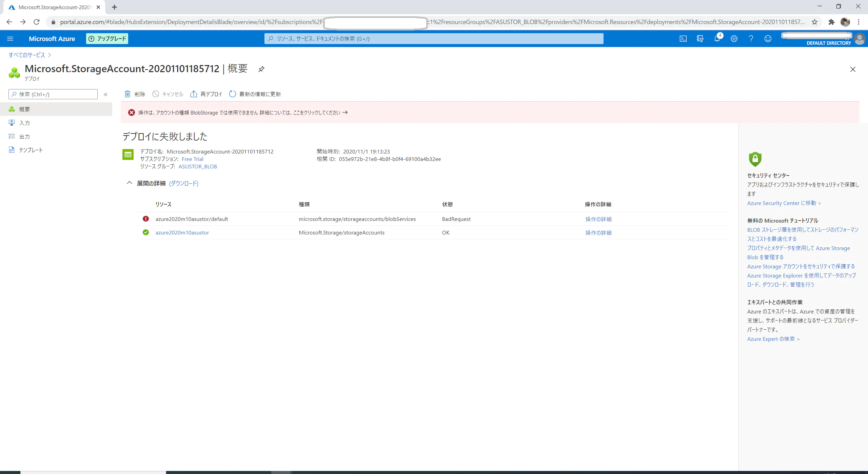Viewport: 868px width, 474px height.
Task: Collapse the 展開の詳細 section
Action: tap(129, 183)
